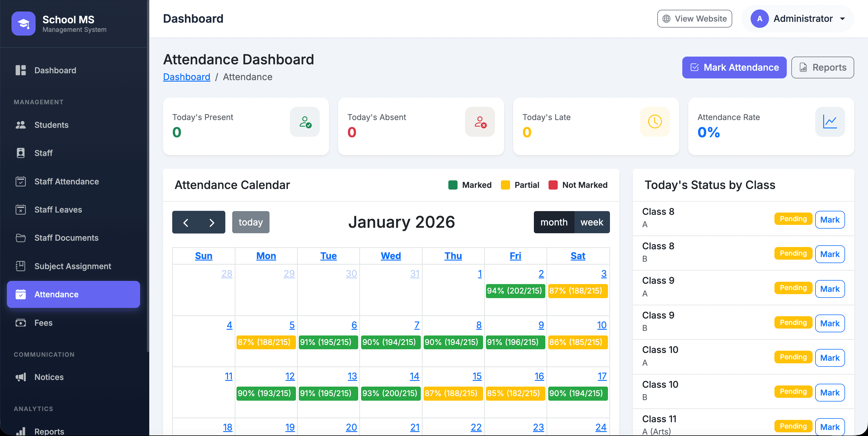The height and width of the screenshot is (436, 868).
Task: Click the Dashboard breadcrumb link
Action: (186, 77)
